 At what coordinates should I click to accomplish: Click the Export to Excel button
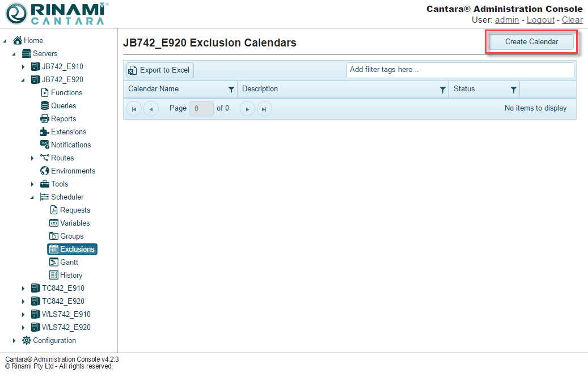pos(160,70)
